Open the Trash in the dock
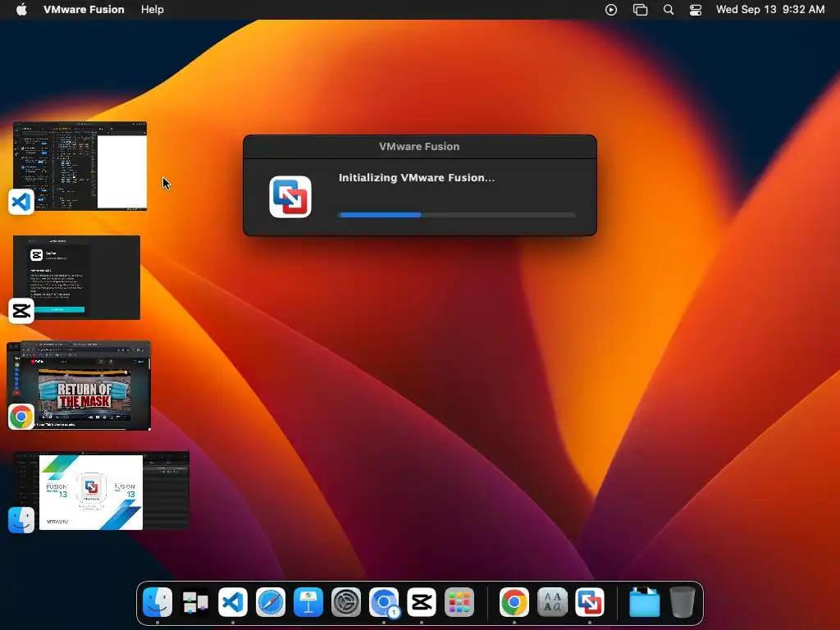The width and height of the screenshot is (840, 630). click(682, 602)
